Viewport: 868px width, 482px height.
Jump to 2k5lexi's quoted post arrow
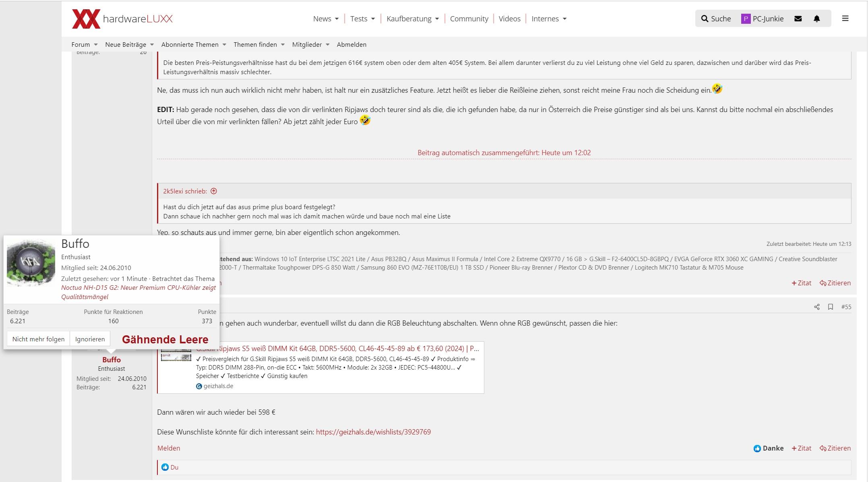[x=214, y=191]
